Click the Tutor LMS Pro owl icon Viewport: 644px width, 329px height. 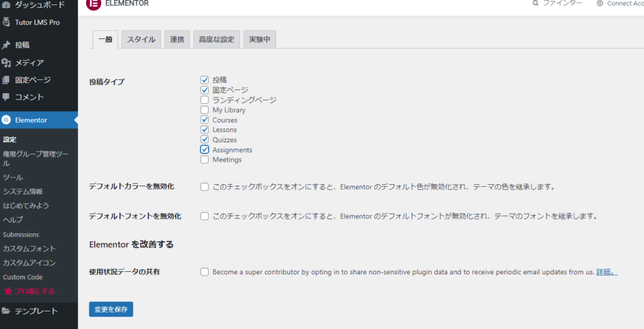coord(6,22)
